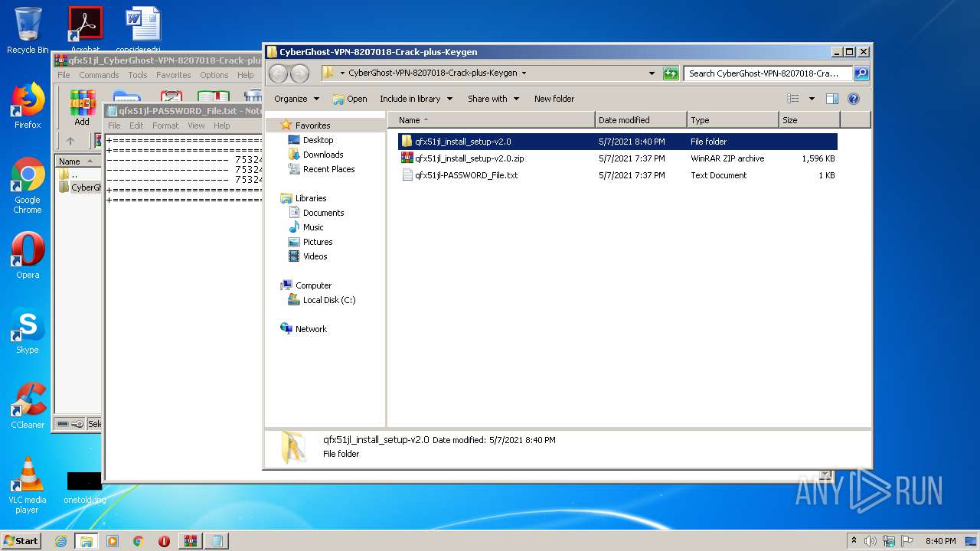The image size is (980, 551).
Task: Click the volume speaker icon in system tray
Action: (x=871, y=541)
